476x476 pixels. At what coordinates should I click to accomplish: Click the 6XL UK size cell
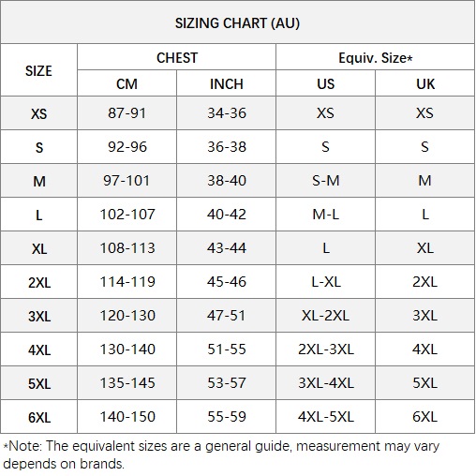[x=425, y=417]
